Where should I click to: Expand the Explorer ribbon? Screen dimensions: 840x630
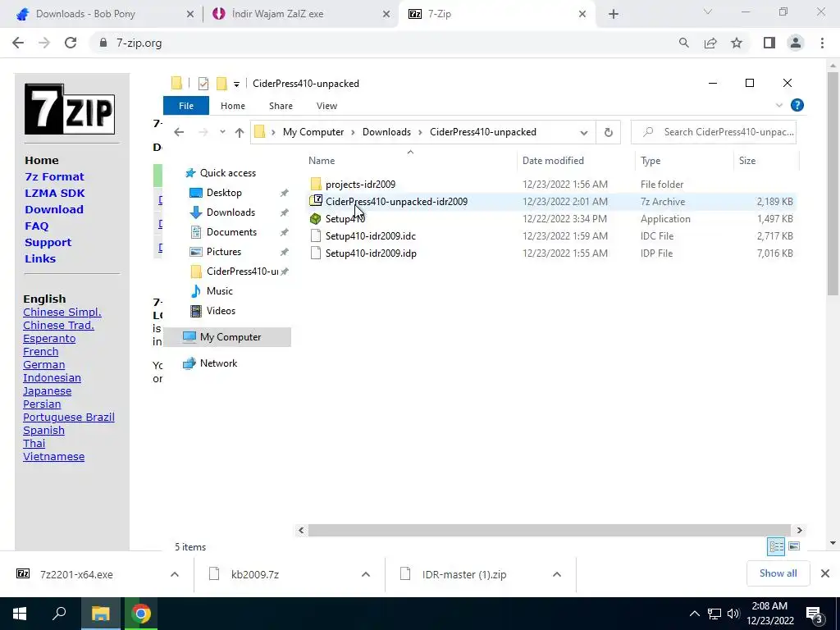pos(779,106)
